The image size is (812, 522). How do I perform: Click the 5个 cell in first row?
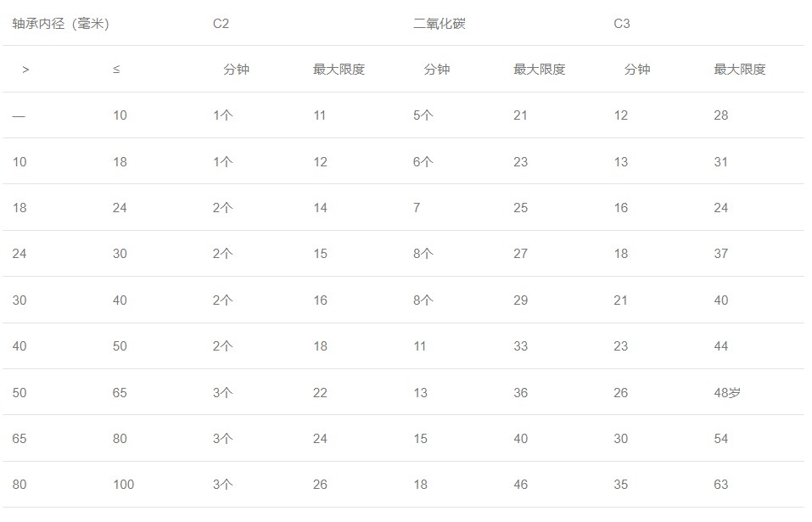click(423, 115)
